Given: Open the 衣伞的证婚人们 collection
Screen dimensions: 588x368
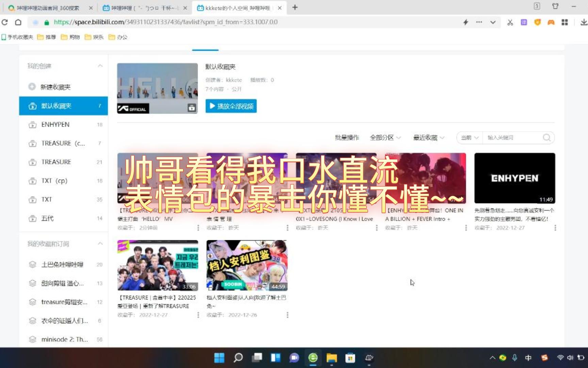Looking at the screenshot, I should (x=63, y=321).
